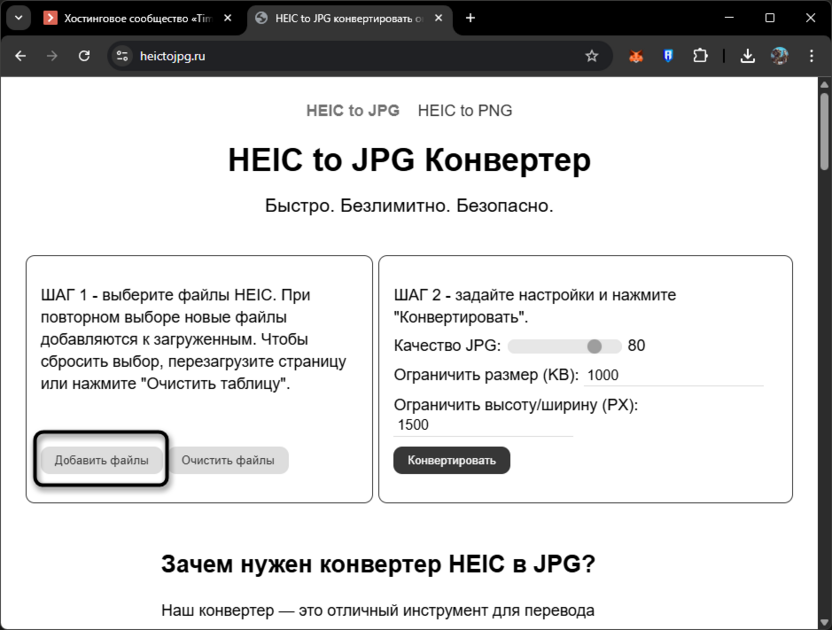
Task: Click the quality value 80
Action: 636,346
